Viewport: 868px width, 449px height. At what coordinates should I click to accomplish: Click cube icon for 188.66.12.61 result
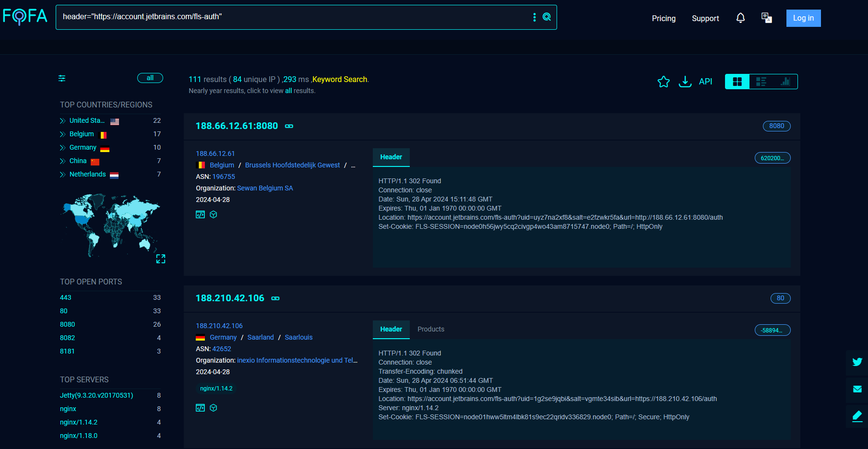point(214,214)
